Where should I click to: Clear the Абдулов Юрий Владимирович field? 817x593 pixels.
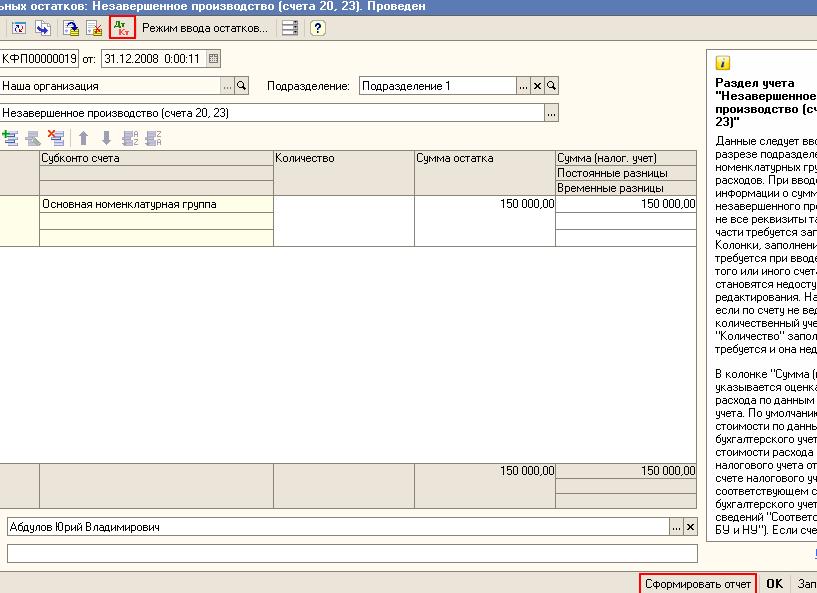[690, 527]
